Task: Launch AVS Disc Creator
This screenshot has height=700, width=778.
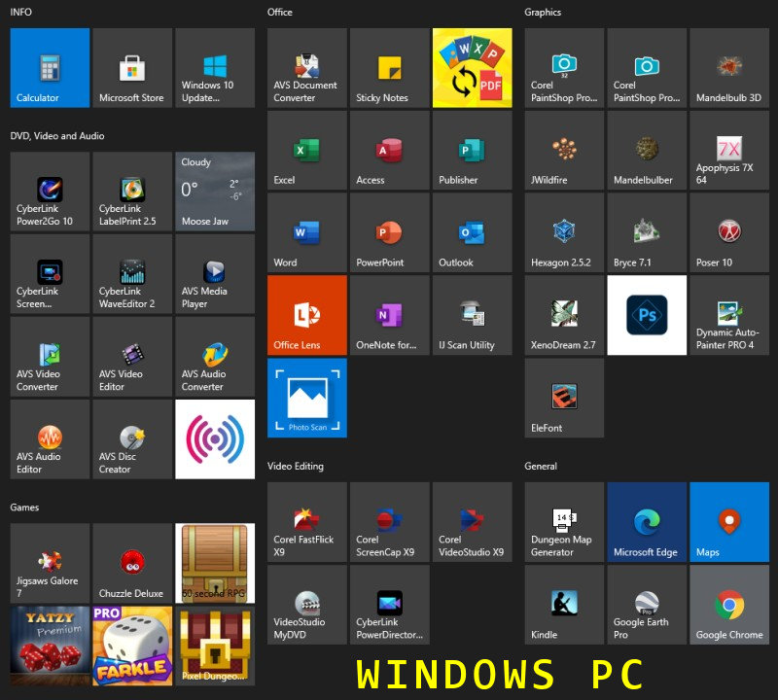Action: (132, 439)
